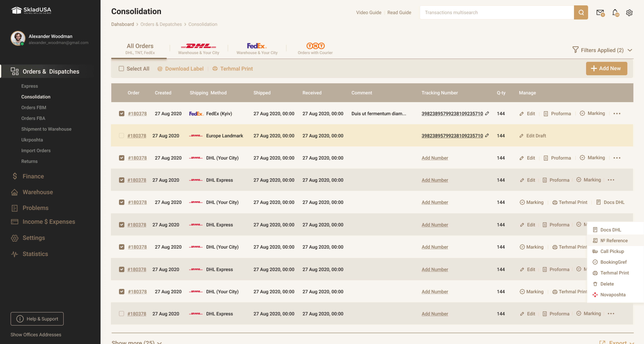Click the Statistics sidebar icon
Screen dimensions: 644x344
click(14, 254)
